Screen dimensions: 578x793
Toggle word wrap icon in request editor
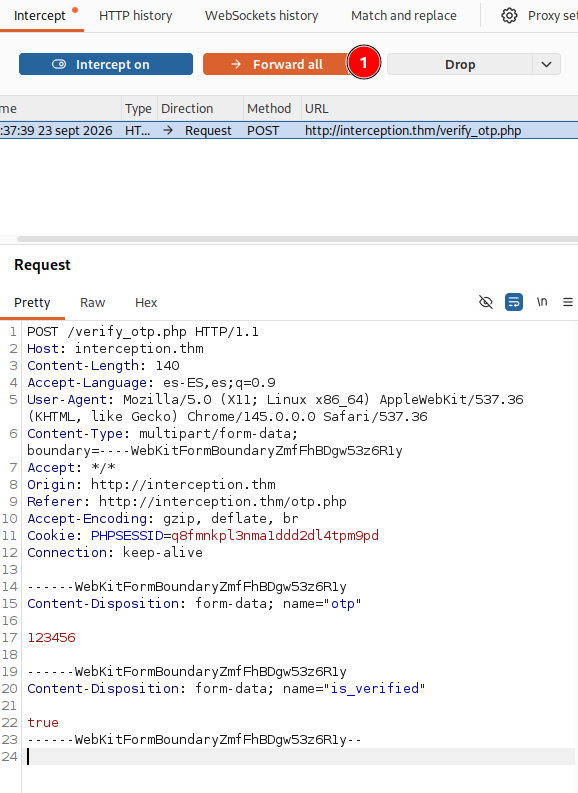(x=514, y=302)
